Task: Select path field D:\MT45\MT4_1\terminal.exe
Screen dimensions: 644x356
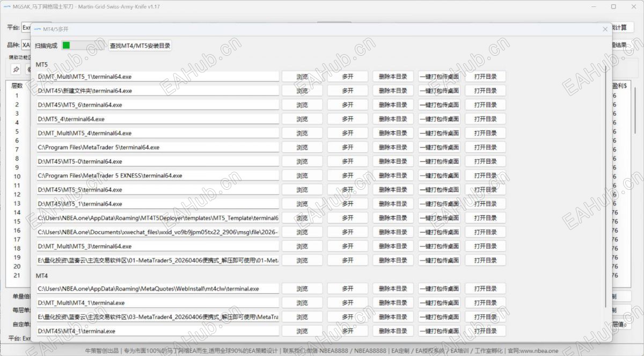Action: tap(158, 331)
